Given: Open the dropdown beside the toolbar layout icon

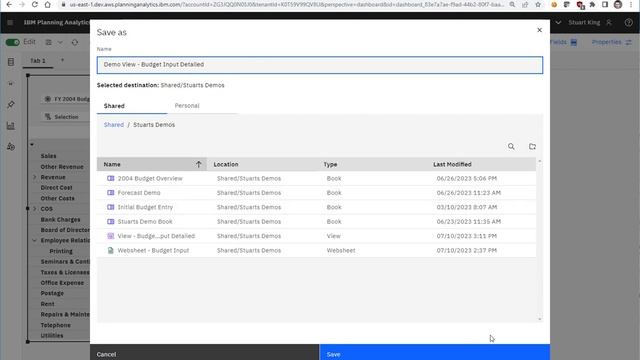Looking at the screenshot, I should click(60, 42).
